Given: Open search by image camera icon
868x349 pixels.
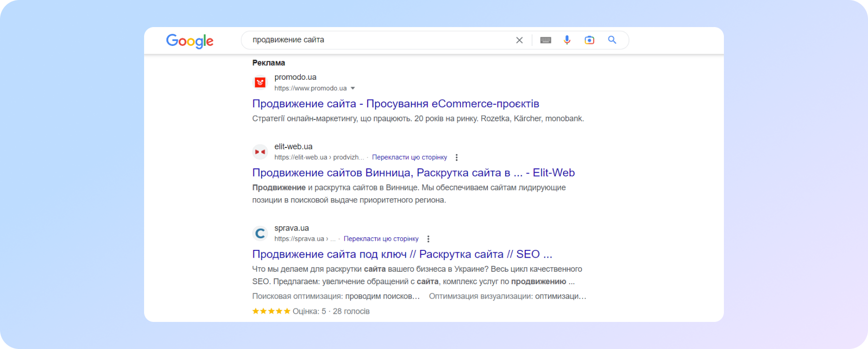Looking at the screenshot, I should coord(589,40).
